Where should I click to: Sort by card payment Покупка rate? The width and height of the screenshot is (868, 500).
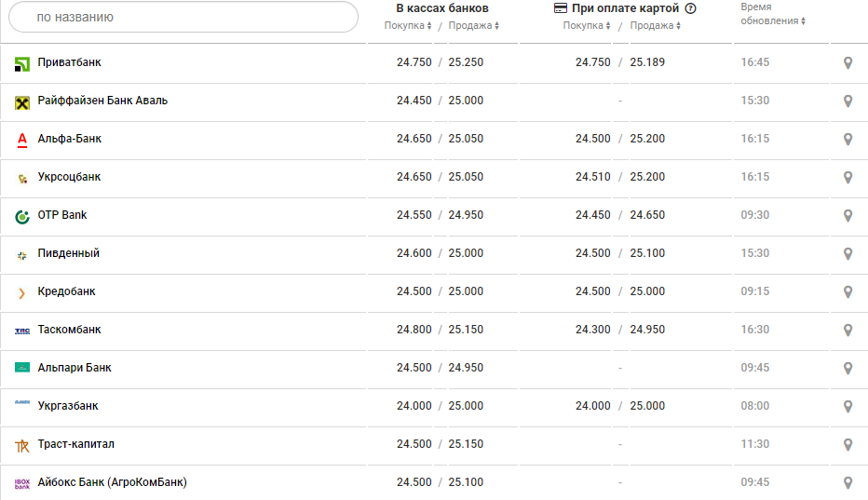[587, 26]
